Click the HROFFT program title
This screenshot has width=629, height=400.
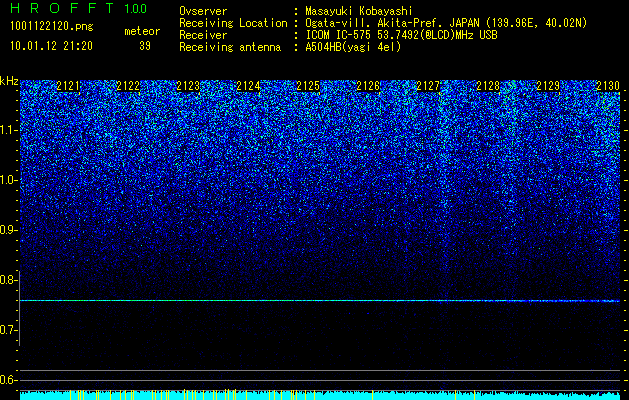tap(62, 8)
